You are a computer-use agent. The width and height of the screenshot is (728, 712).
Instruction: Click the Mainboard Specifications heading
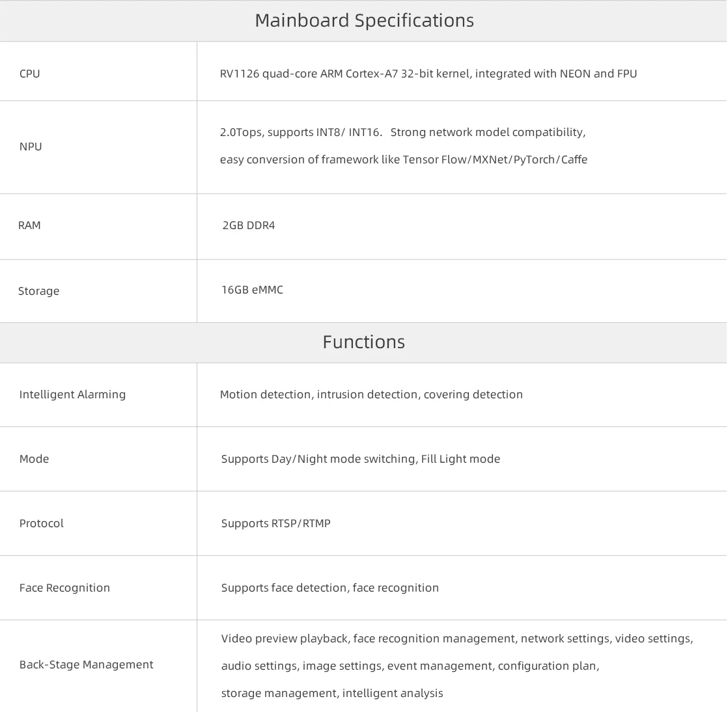365,20
